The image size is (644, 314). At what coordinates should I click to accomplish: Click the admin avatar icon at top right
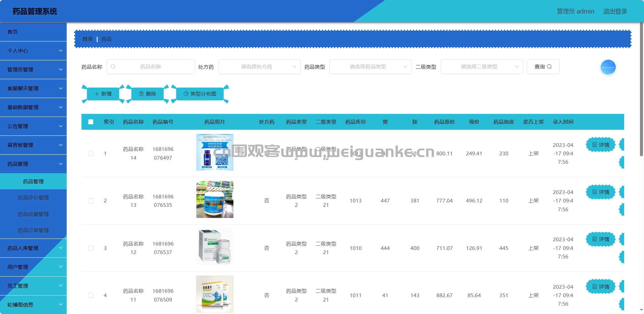tap(607, 67)
